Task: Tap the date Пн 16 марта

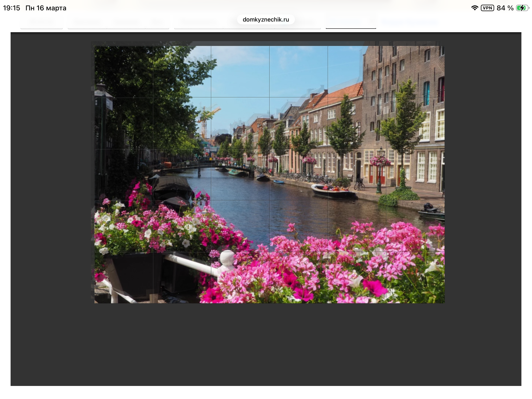Action: (x=46, y=8)
